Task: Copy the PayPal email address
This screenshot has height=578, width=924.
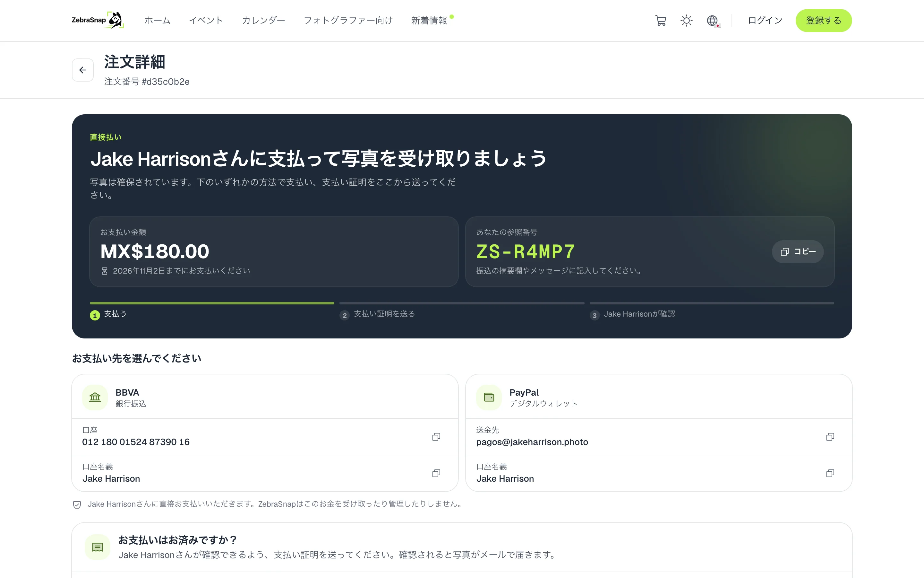Action: pos(830,437)
